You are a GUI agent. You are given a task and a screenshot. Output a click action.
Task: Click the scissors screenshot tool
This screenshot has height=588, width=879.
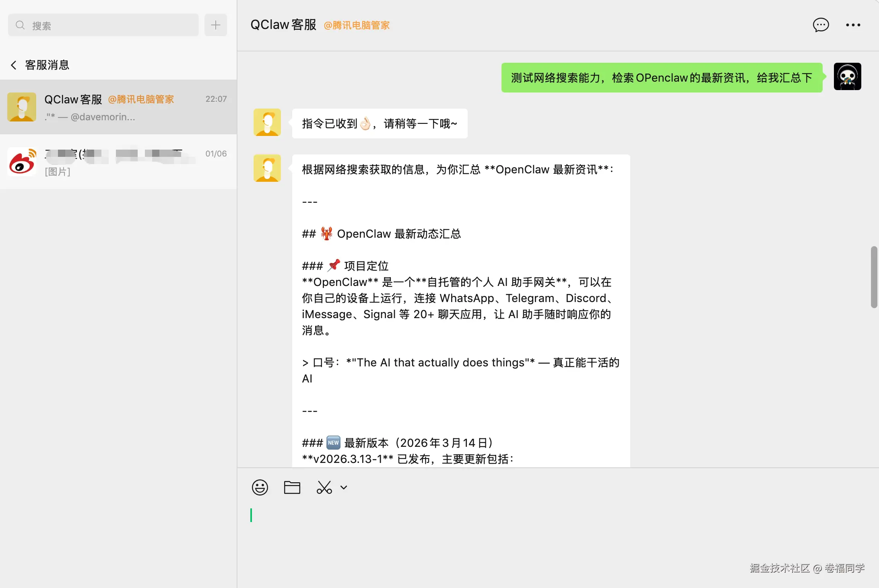coord(324,487)
